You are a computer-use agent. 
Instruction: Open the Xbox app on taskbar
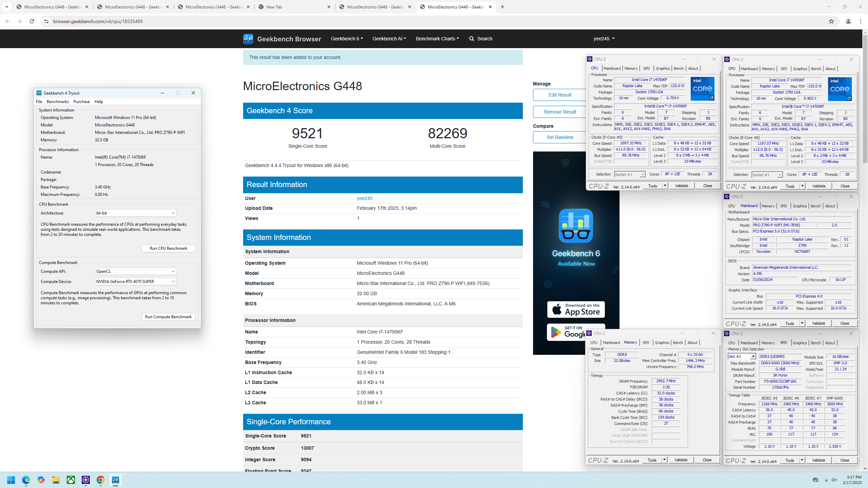[x=71, y=480]
